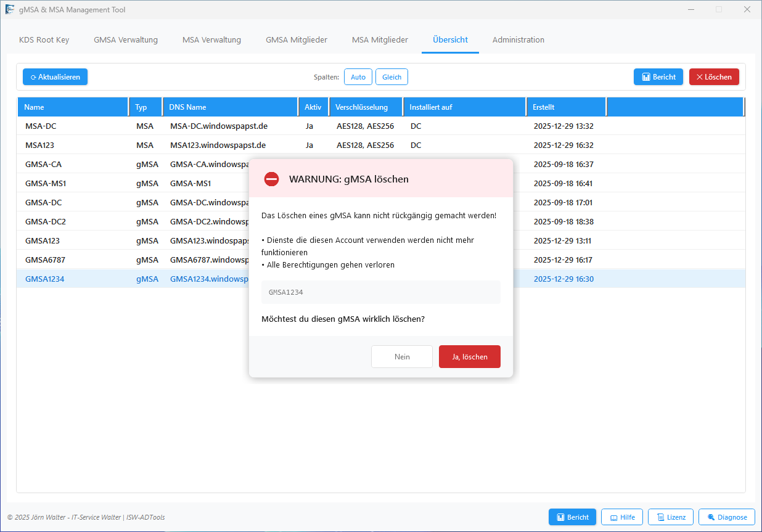
Task: Click the GMSA1234 account name field
Action: [380, 292]
